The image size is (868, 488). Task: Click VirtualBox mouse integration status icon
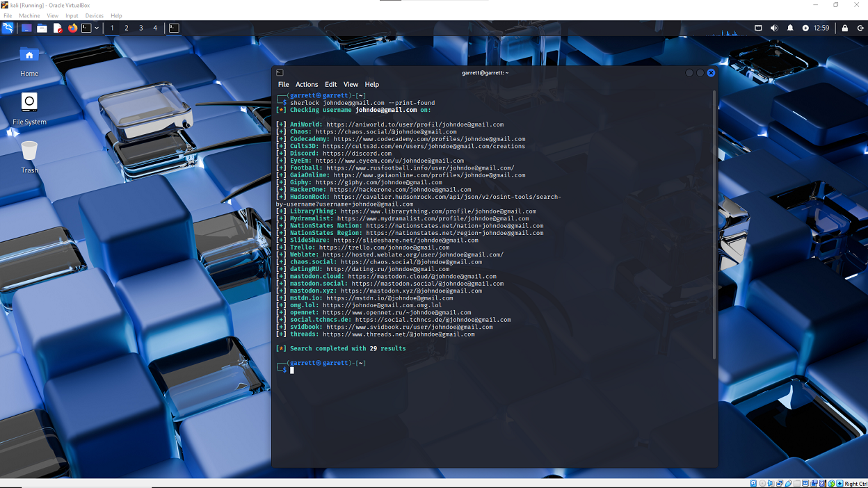coord(831,483)
